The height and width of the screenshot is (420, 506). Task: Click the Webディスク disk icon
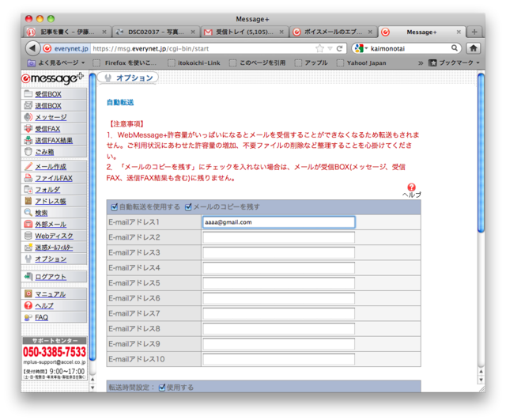point(28,236)
